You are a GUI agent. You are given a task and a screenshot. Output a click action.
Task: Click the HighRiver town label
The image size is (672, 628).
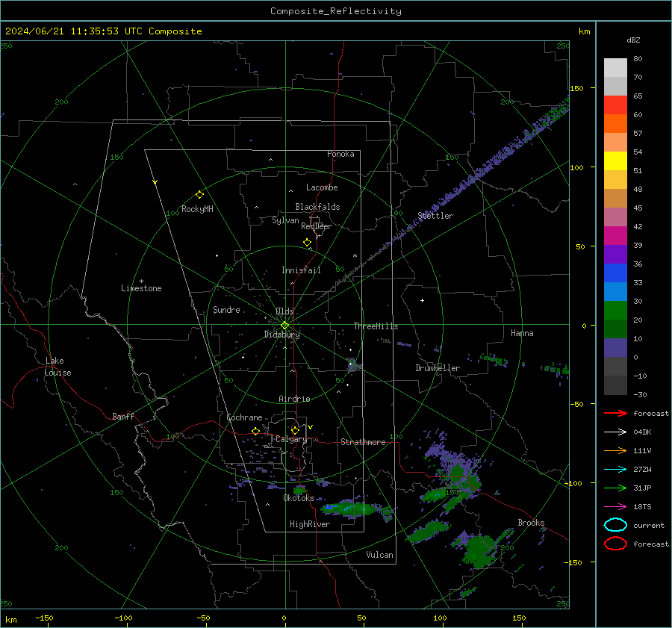[x=310, y=524]
